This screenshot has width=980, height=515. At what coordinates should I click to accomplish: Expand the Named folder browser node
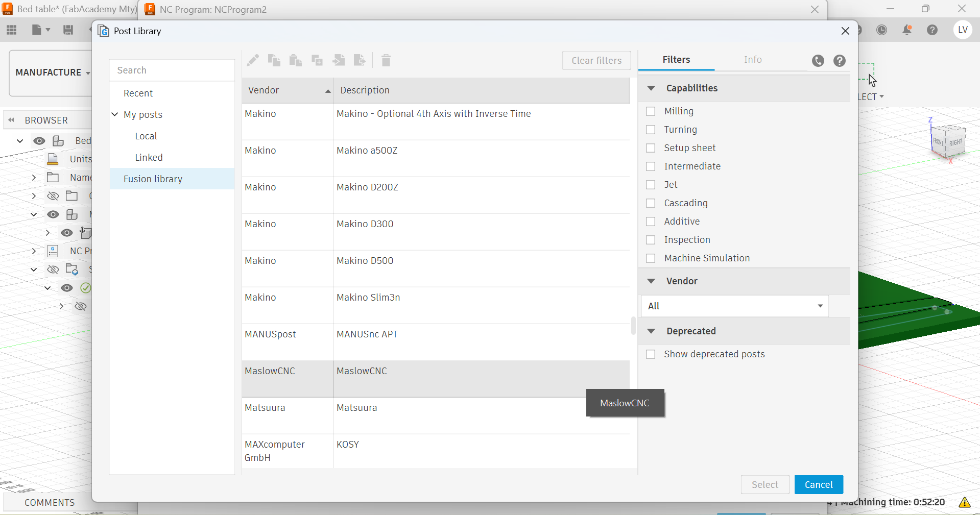[x=34, y=178]
